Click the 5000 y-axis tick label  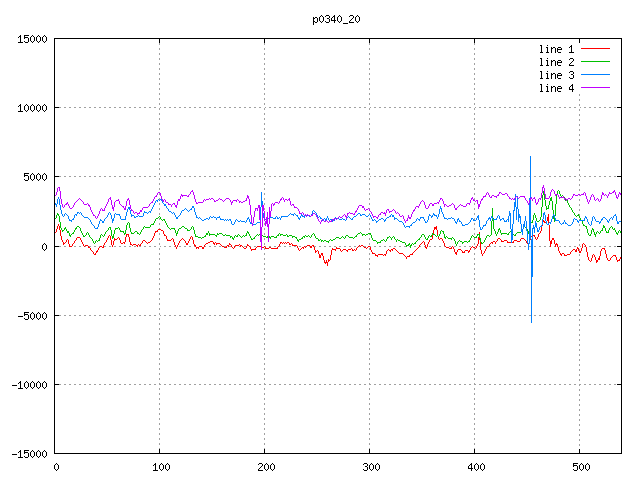[x=35, y=177]
